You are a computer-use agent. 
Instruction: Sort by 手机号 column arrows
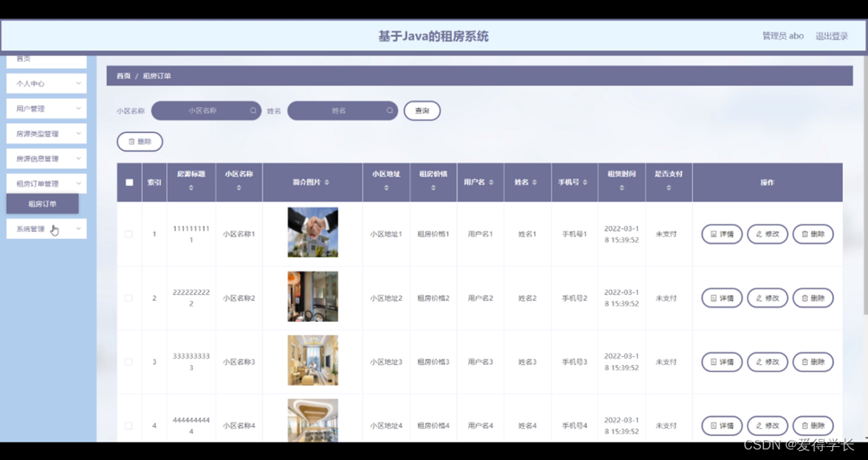coord(584,183)
